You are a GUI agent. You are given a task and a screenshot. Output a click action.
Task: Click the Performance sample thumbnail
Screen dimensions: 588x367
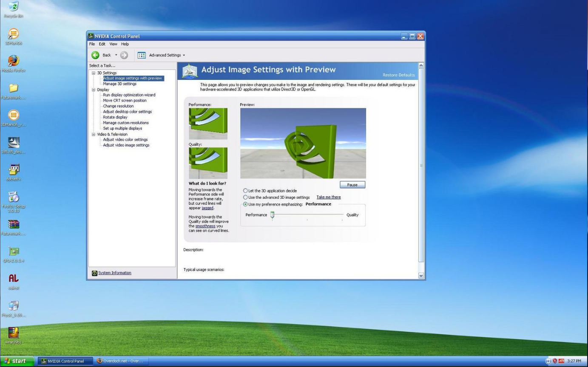point(208,124)
